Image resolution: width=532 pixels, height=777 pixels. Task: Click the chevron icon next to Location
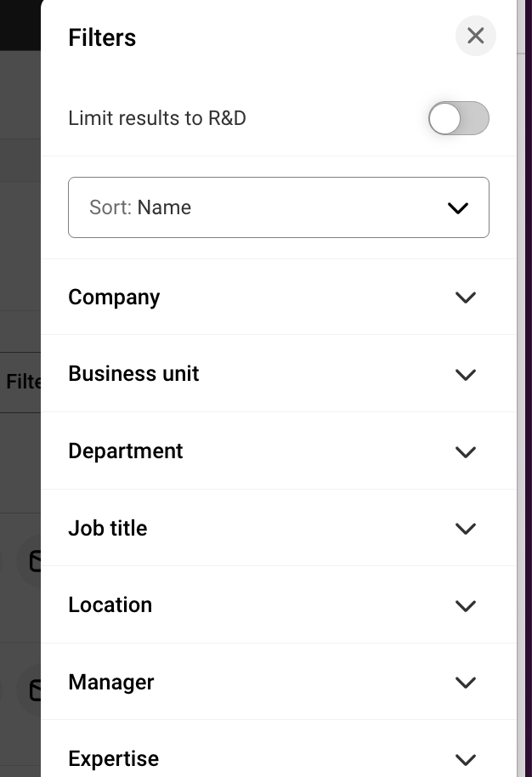click(x=465, y=605)
